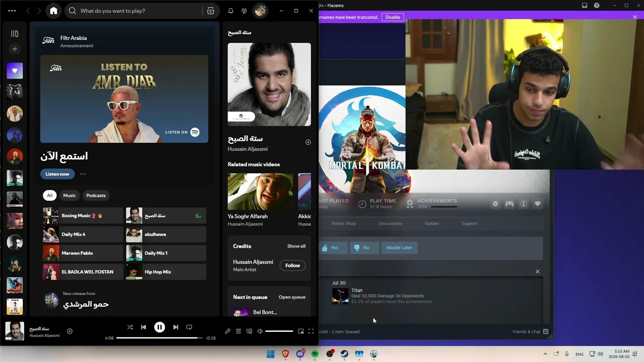The height and width of the screenshot is (362, 644).
Task: Open Steam Friends & Chat
Action: point(530,332)
